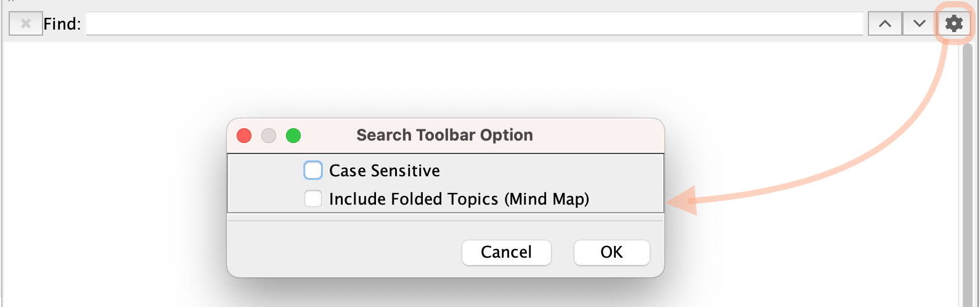Screen dimensions: 980x307
Task: Go to next match with down arrow
Action: [919, 24]
